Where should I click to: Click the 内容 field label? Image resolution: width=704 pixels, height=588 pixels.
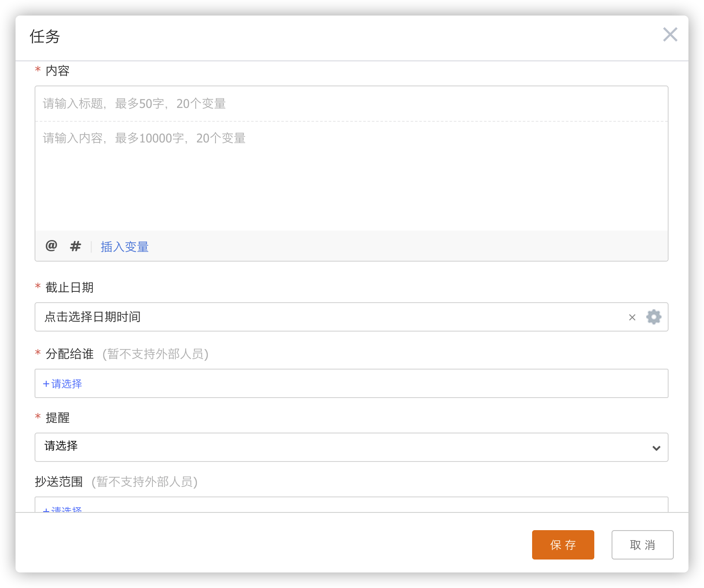tap(57, 71)
